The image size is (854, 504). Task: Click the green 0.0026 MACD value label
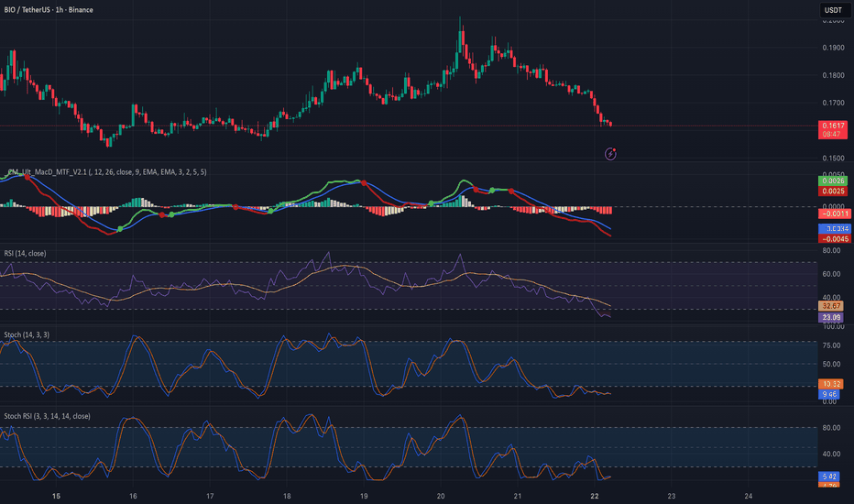[x=833, y=181]
